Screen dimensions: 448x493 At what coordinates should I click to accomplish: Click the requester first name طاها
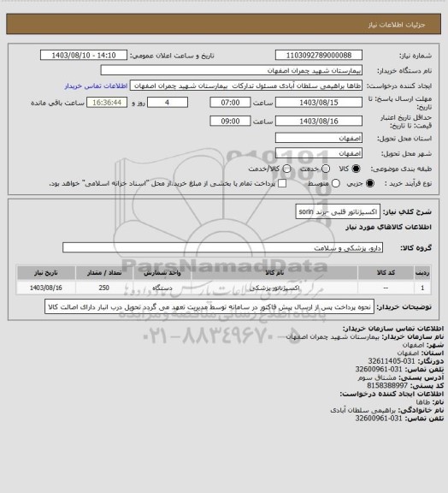coord(422,401)
